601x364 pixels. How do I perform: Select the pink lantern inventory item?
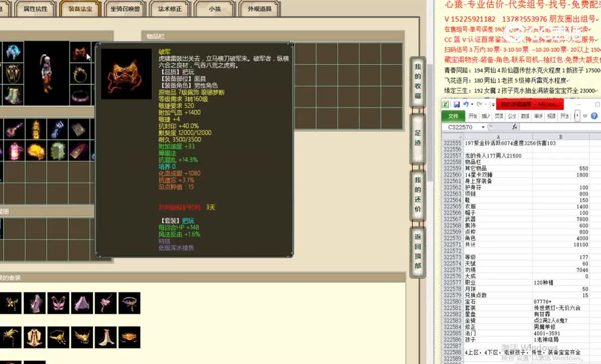[14, 151]
